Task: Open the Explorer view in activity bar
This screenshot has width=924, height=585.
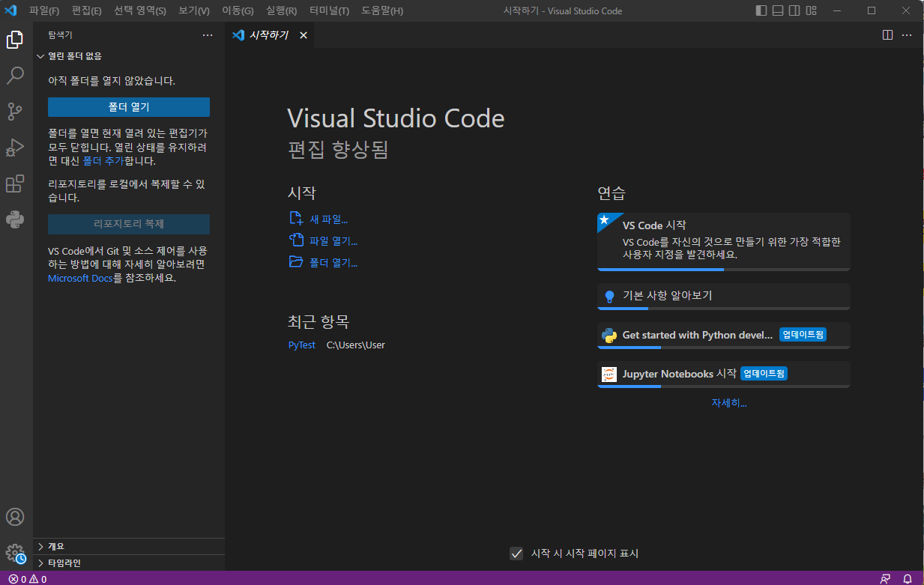Action: click(x=15, y=40)
